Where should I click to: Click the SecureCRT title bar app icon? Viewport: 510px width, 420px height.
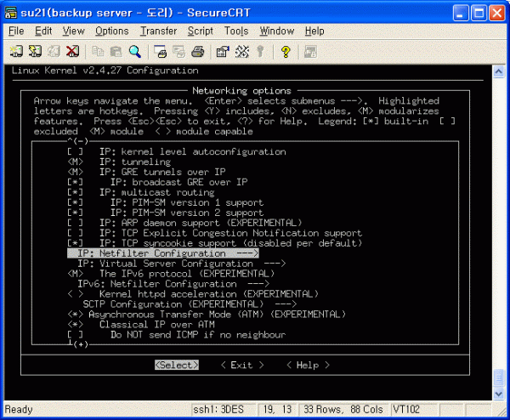(x=11, y=13)
